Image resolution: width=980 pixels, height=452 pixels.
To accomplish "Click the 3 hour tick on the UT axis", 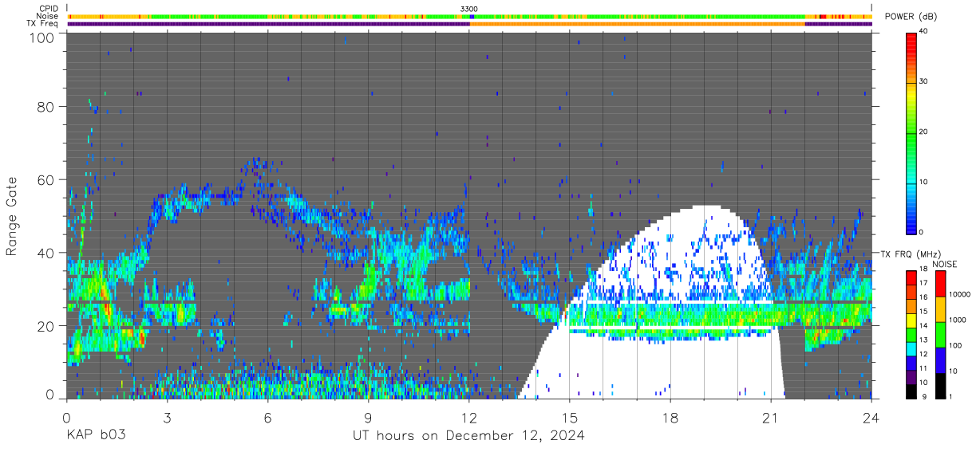I will [x=167, y=417].
